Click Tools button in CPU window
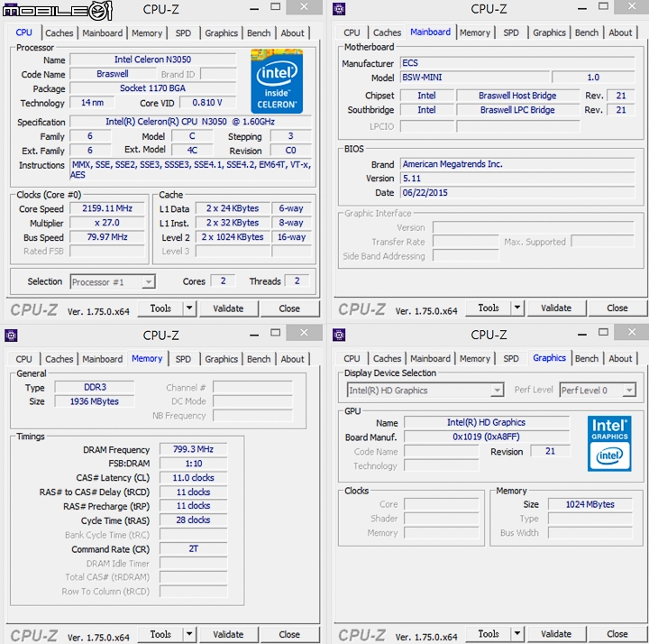The width and height of the screenshot is (649, 644). 160,308
